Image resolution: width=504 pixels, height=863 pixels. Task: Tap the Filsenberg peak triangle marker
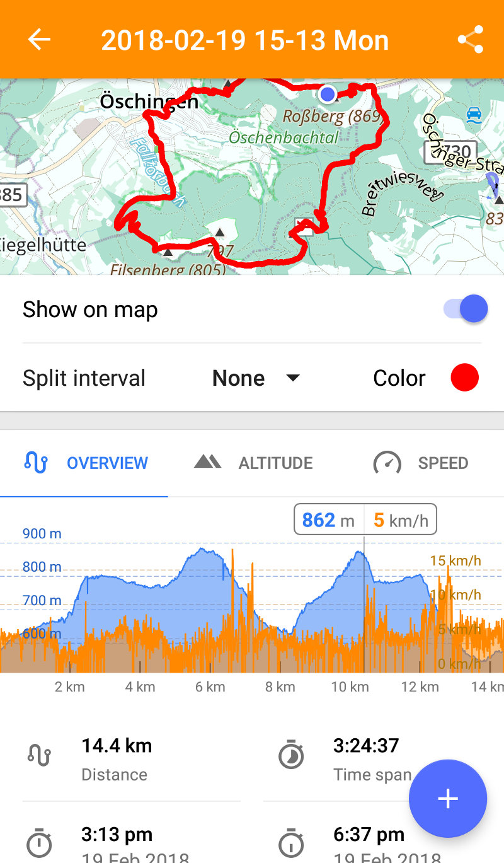(168, 252)
